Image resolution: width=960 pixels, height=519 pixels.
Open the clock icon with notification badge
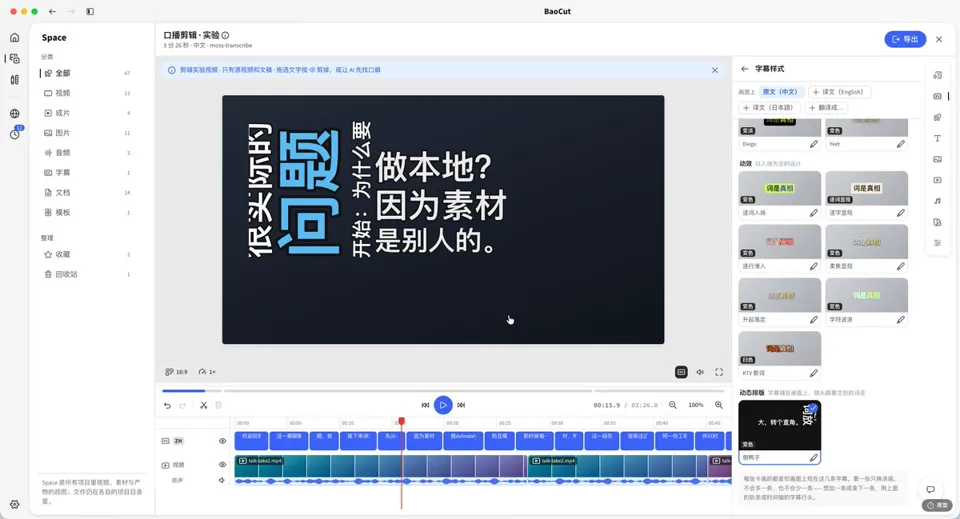[x=15, y=133]
